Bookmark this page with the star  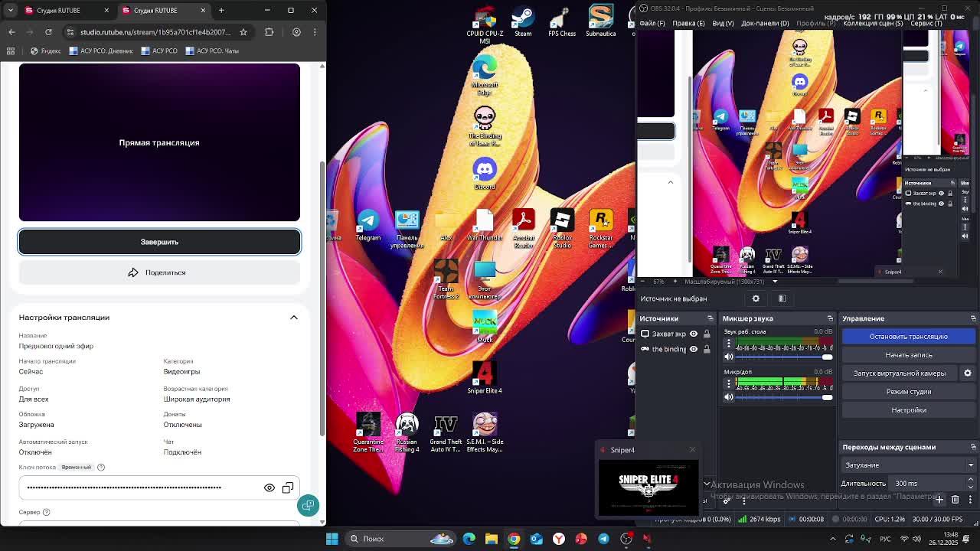point(243,32)
